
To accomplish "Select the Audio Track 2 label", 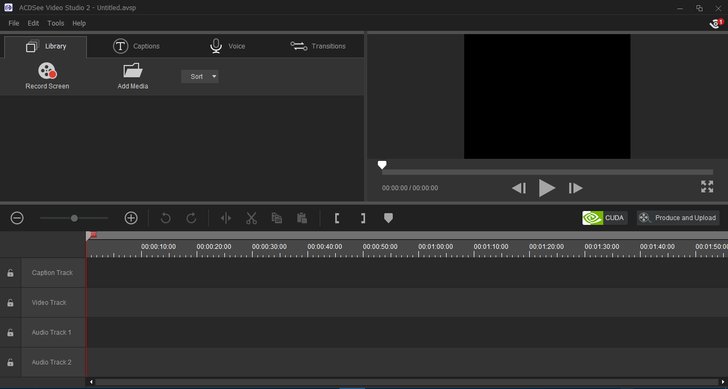I will 52,362.
